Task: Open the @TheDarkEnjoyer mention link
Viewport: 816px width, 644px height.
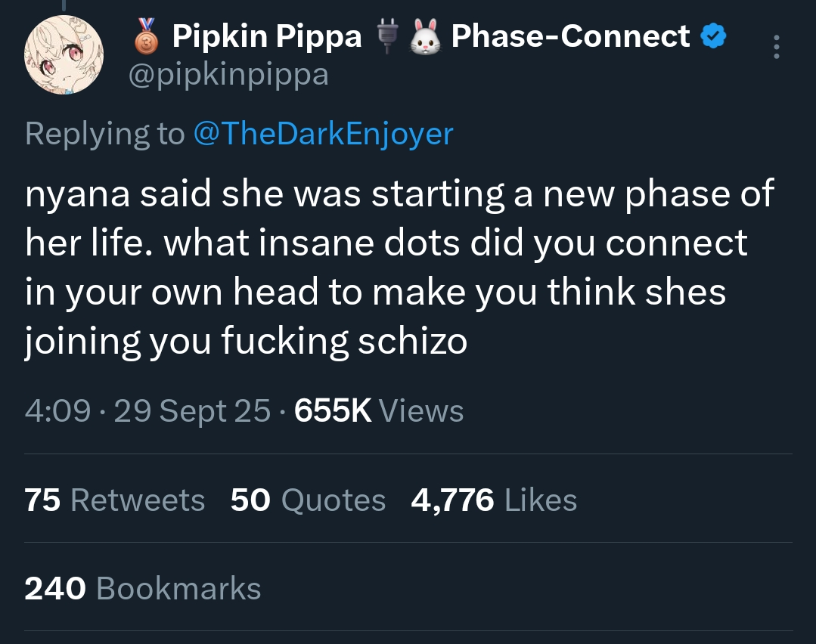Action: coord(323,134)
